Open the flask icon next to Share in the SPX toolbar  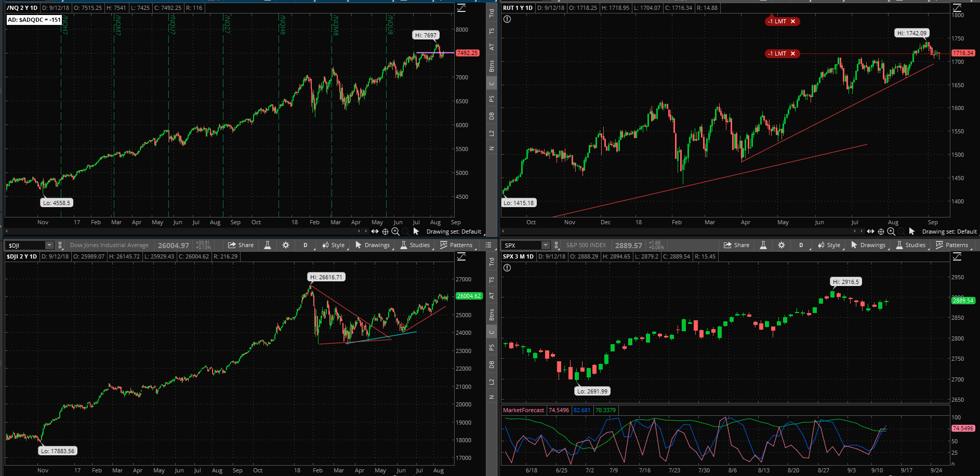click(763, 245)
